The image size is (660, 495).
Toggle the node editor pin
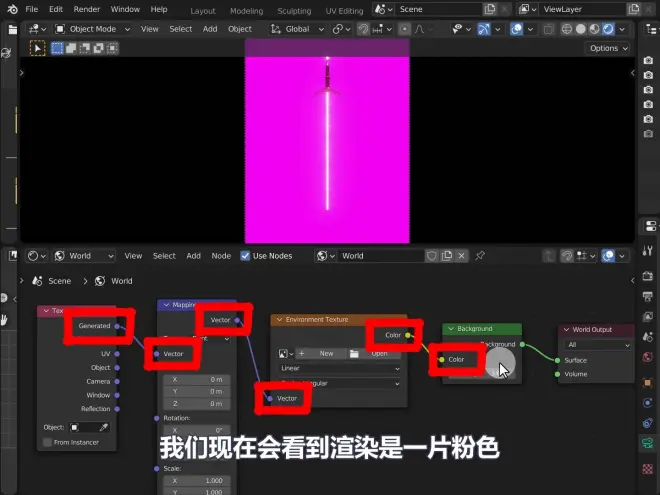[x=480, y=255]
